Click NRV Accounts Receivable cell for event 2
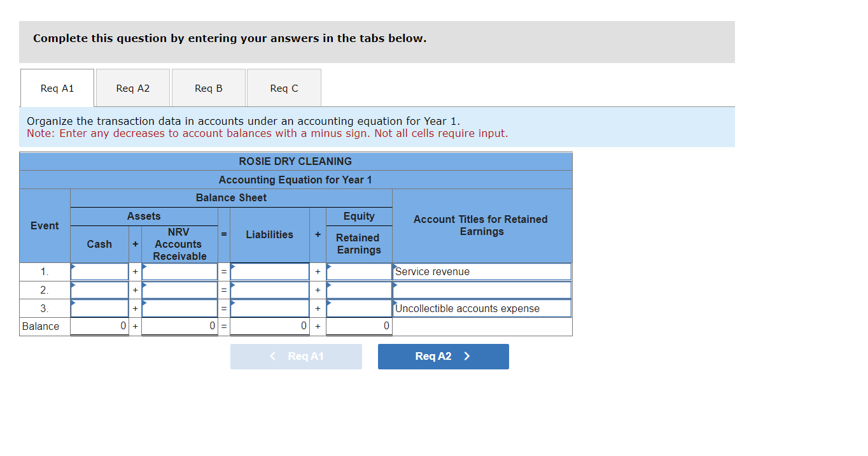Image resolution: width=868 pixels, height=456 pixels. tap(179, 290)
